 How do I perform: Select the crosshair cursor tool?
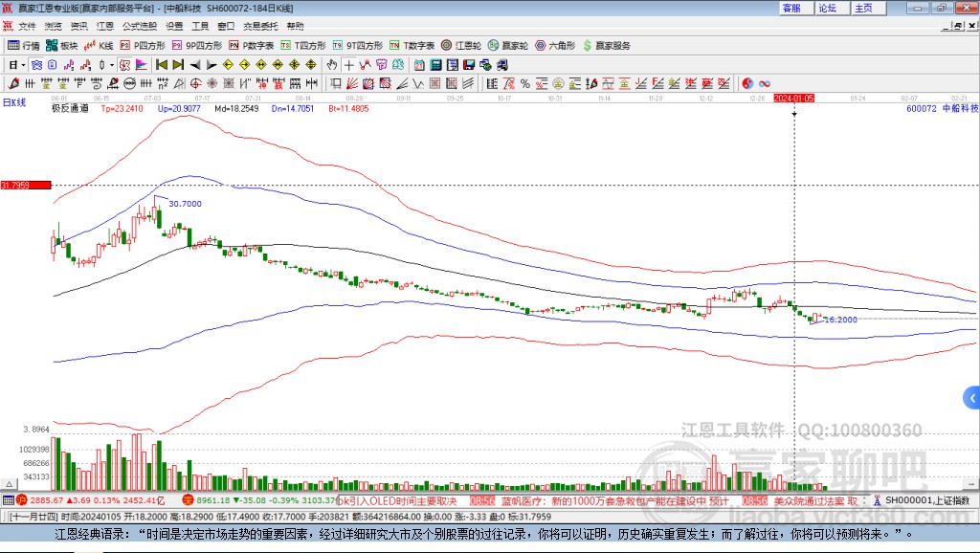click(x=349, y=65)
